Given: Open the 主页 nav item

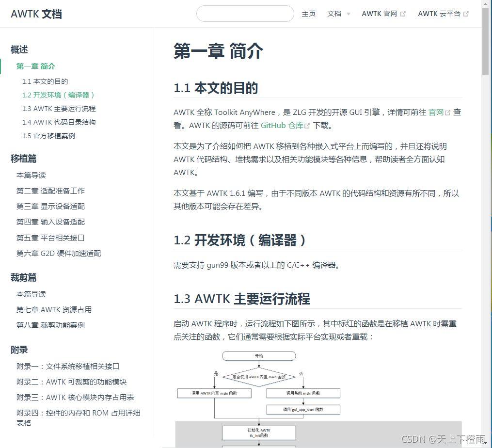Looking at the screenshot, I should (x=308, y=14).
